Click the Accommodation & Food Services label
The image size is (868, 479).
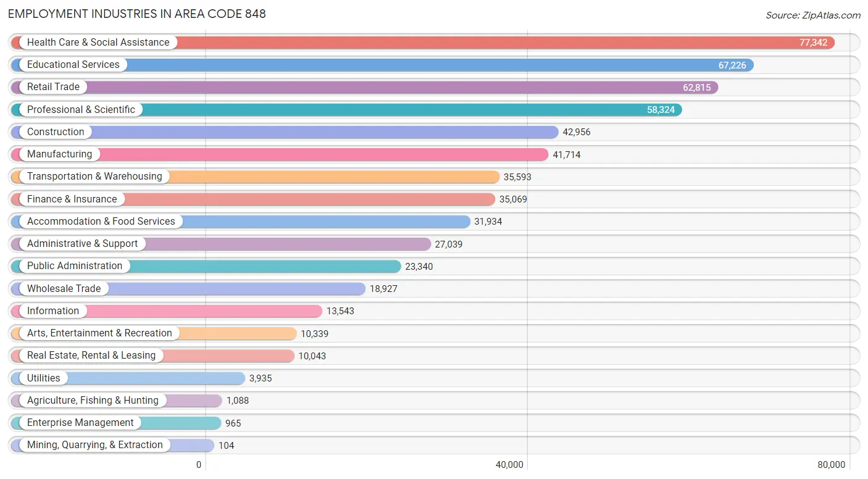click(x=101, y=221)
